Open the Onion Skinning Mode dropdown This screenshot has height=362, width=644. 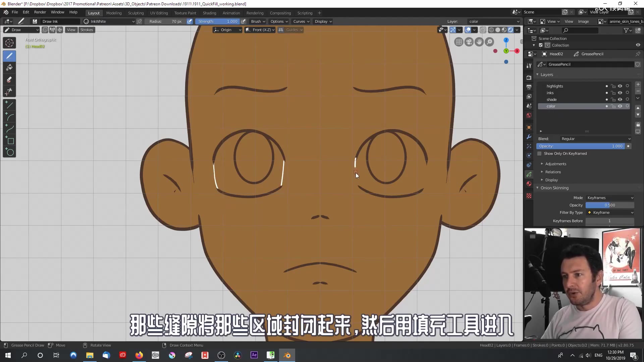pyautogui.click(x=609, y=197)
